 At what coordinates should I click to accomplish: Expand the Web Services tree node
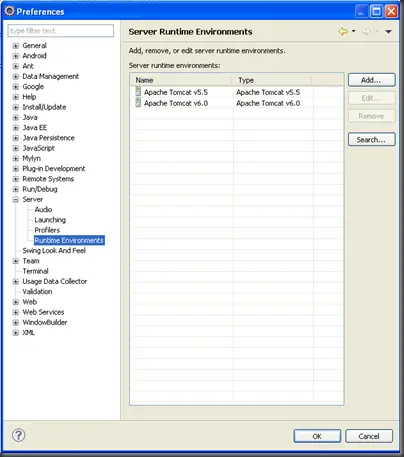point(15,313)
